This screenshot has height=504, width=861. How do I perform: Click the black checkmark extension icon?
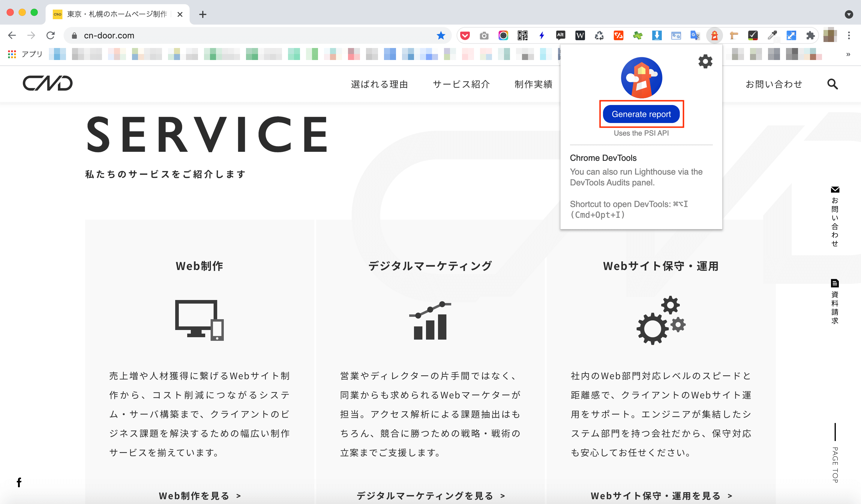[753, 35]
